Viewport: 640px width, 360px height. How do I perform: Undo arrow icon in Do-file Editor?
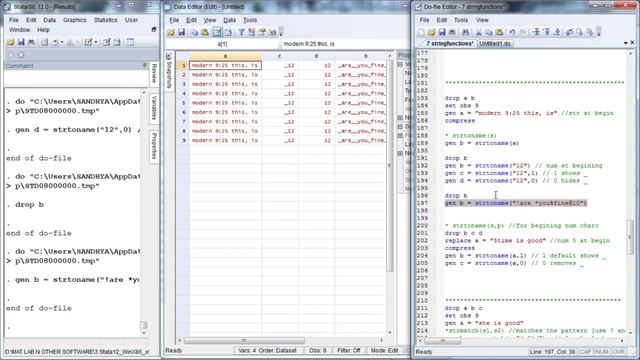[512, 32]
